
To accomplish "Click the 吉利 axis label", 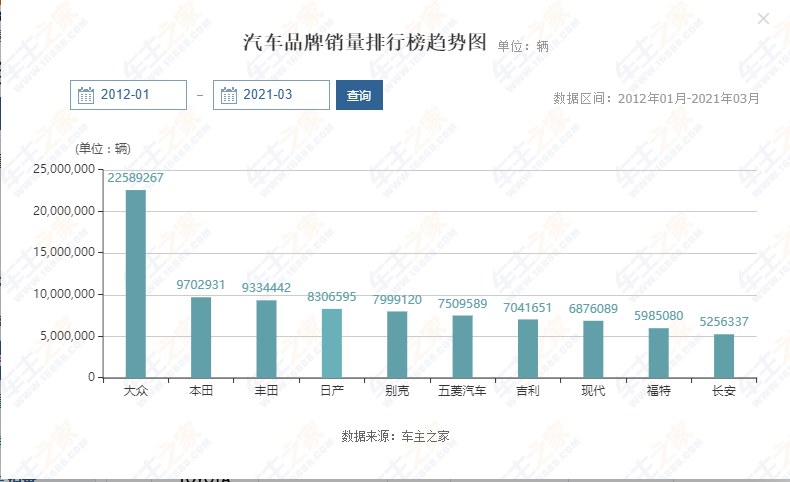I will 528,391.
